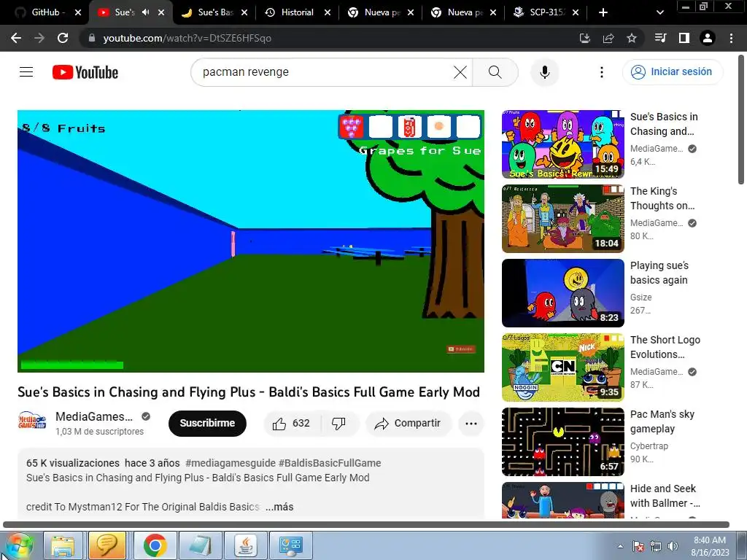Screen dimensions: 747x560
Task: Start voice search with microphone icon
Action: point(544,72)
